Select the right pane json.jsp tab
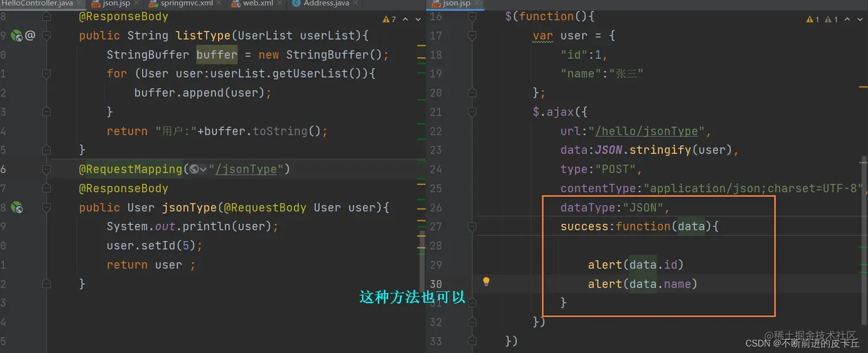The height and width of the screenshot is (353, 868). click(456, 3)
